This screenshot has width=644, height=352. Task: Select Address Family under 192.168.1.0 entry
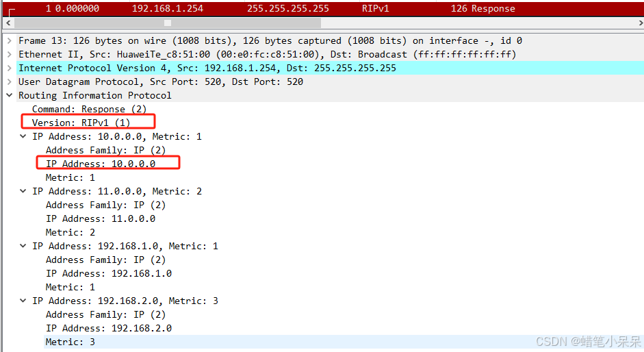[105, 260]
